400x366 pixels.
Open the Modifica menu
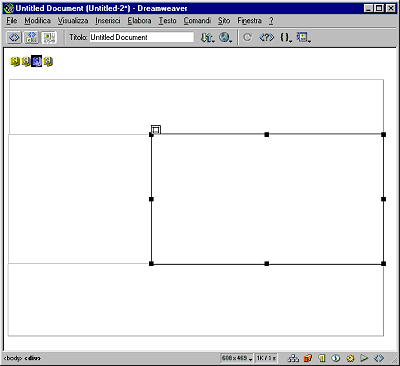(x=38, y=21)
